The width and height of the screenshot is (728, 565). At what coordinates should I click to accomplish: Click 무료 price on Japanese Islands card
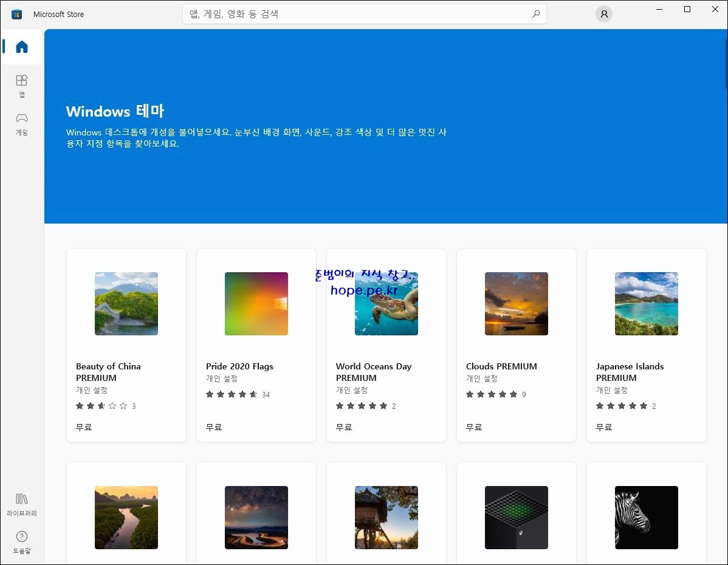pos(604,427)
